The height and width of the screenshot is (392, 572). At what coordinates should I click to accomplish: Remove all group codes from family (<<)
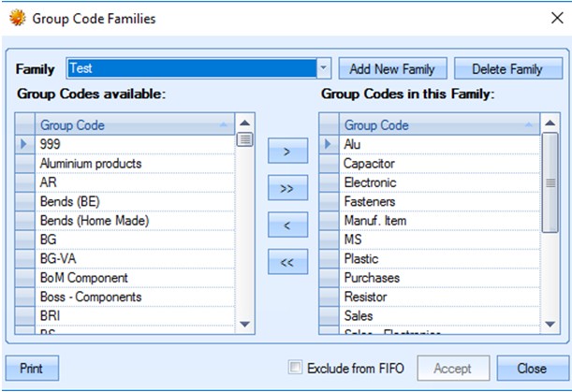coord(287,263)
